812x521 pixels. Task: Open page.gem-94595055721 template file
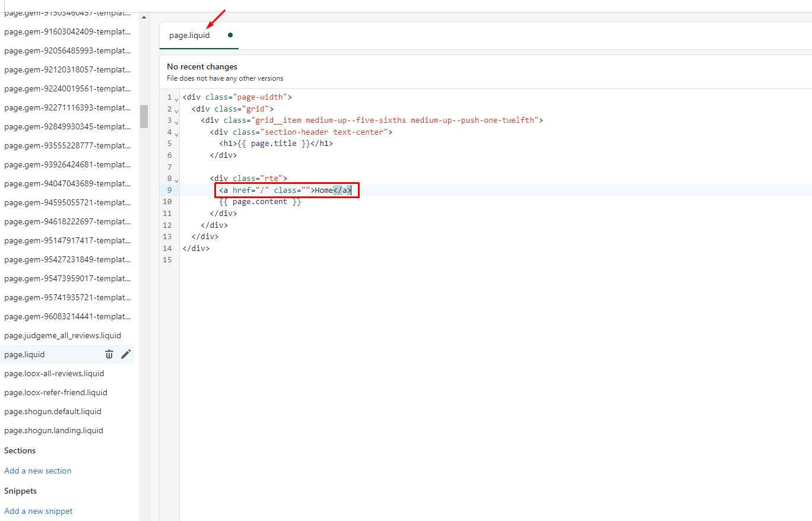coord(68,202)
